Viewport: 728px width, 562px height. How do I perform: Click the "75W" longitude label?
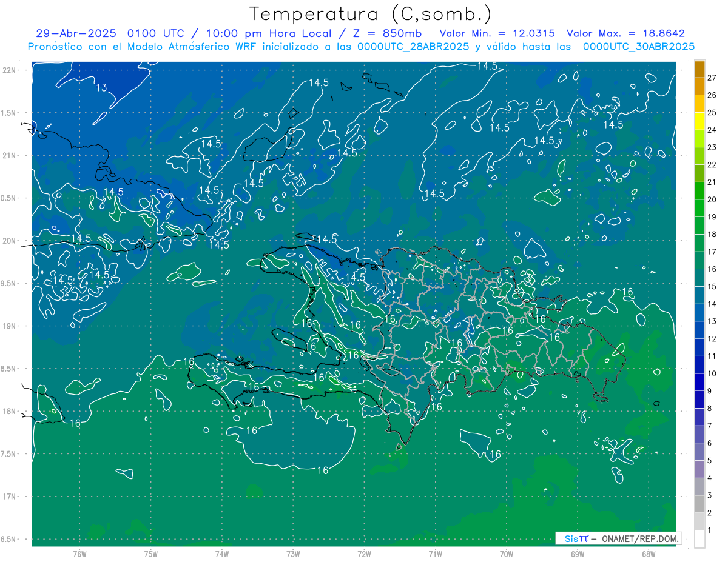click(151, 554)
